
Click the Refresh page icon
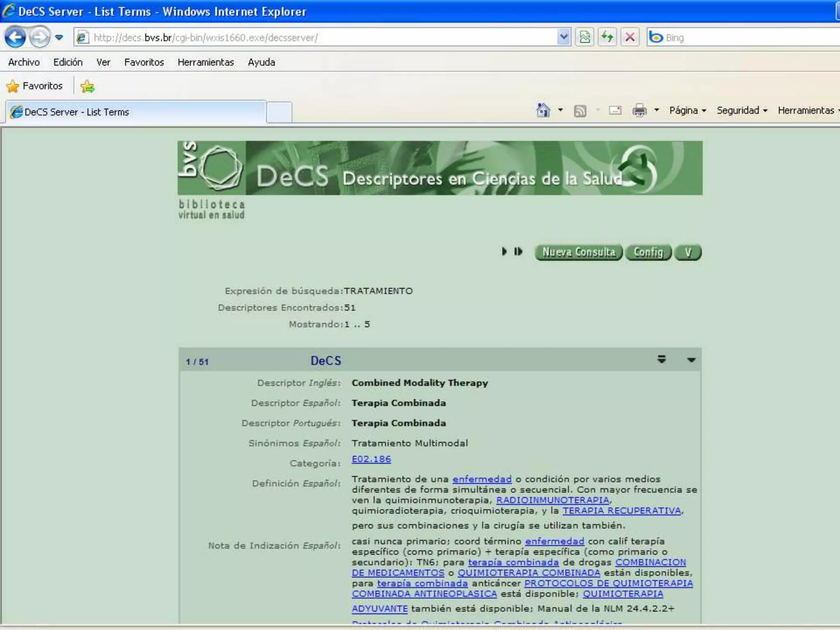point(607,37)
